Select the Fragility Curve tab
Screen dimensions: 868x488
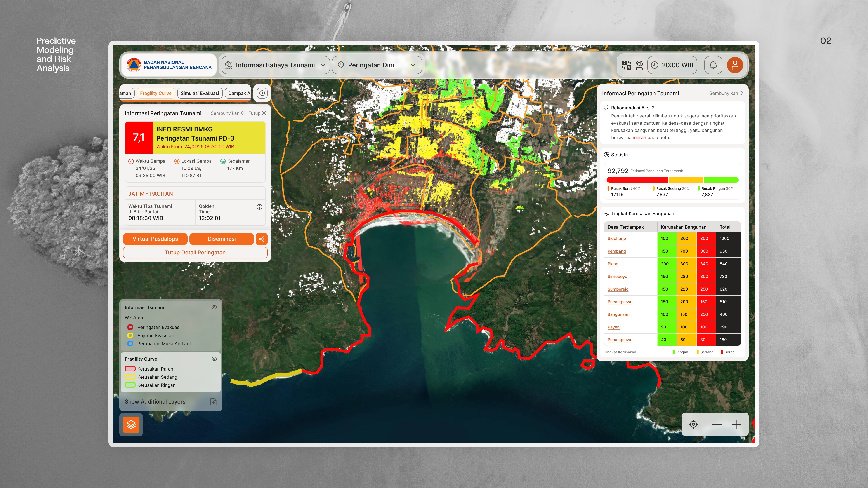tap(155, 93)
